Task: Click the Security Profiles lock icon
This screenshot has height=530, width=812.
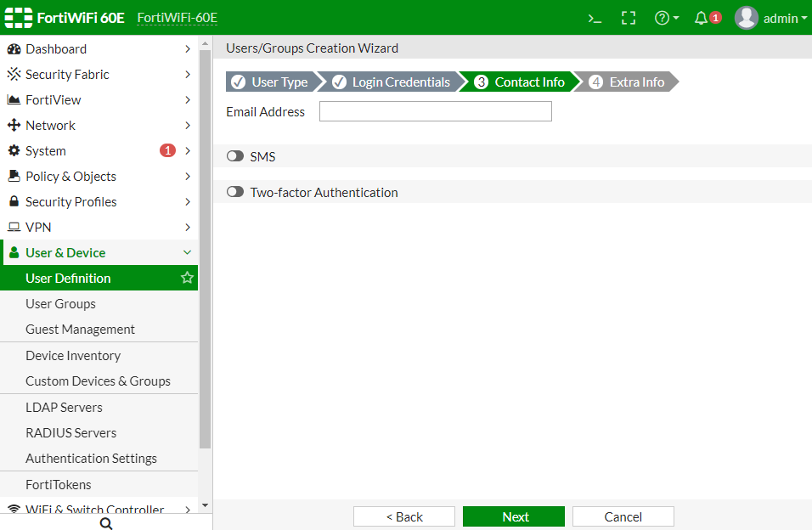Action: click(x=14, y=201)
